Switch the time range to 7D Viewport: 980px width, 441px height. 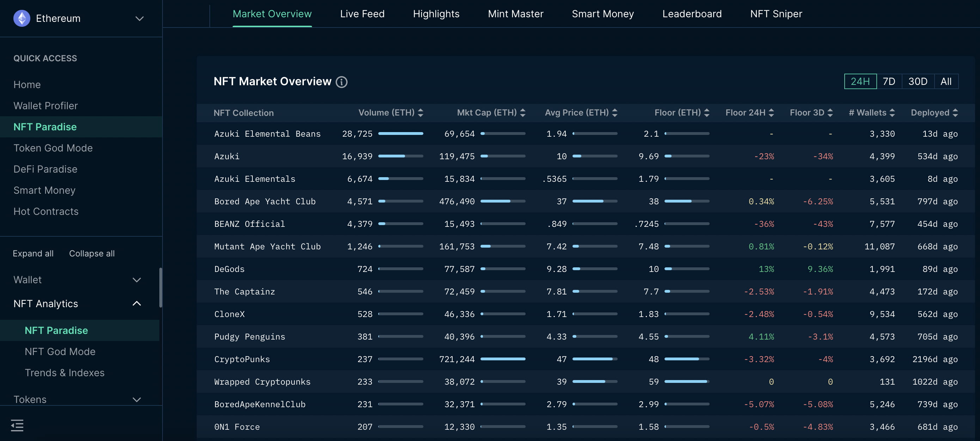pyautogui.click(x=889, y=81)
